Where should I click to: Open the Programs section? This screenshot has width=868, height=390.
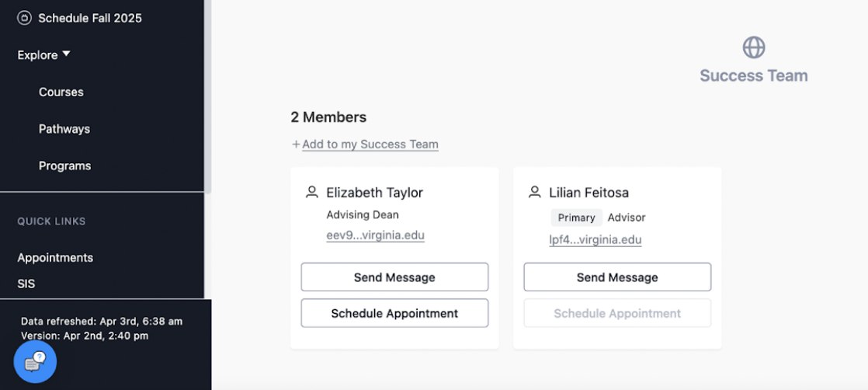point(64,165)
